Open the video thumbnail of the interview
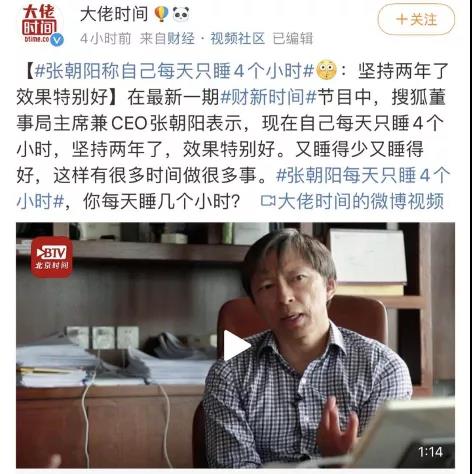The width and height of the screenshot is (472, 474). (235, 345)
